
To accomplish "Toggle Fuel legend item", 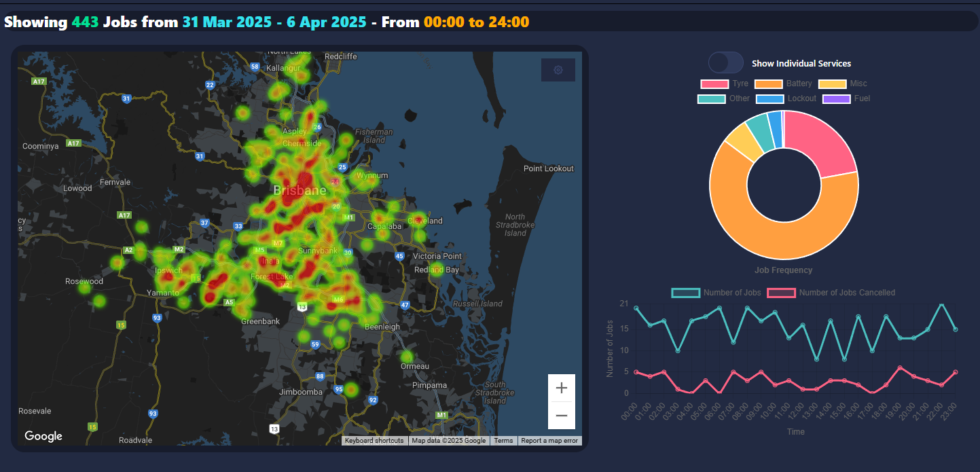I will (x=846, y=98).
